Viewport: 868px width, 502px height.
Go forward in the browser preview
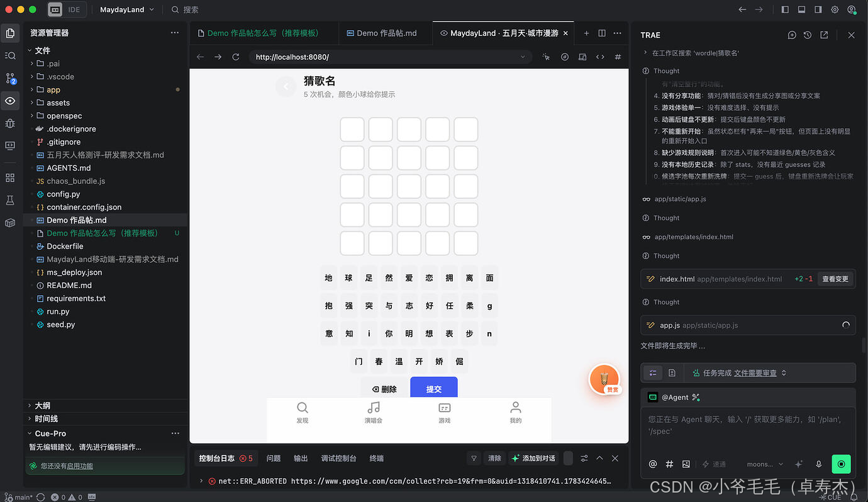tap(218, 57)
